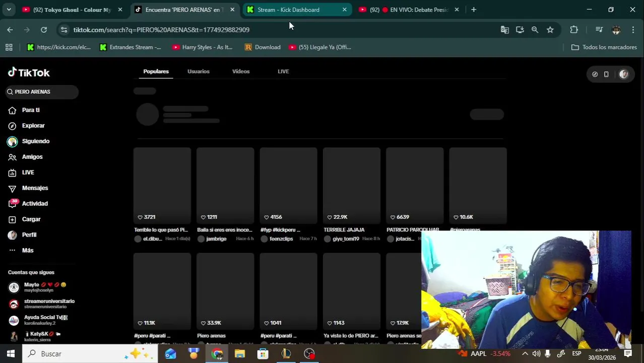The width and height of the screenshot is (644, 363).
Task: Click the TikTok logo
Action: (x=29, y=73)
